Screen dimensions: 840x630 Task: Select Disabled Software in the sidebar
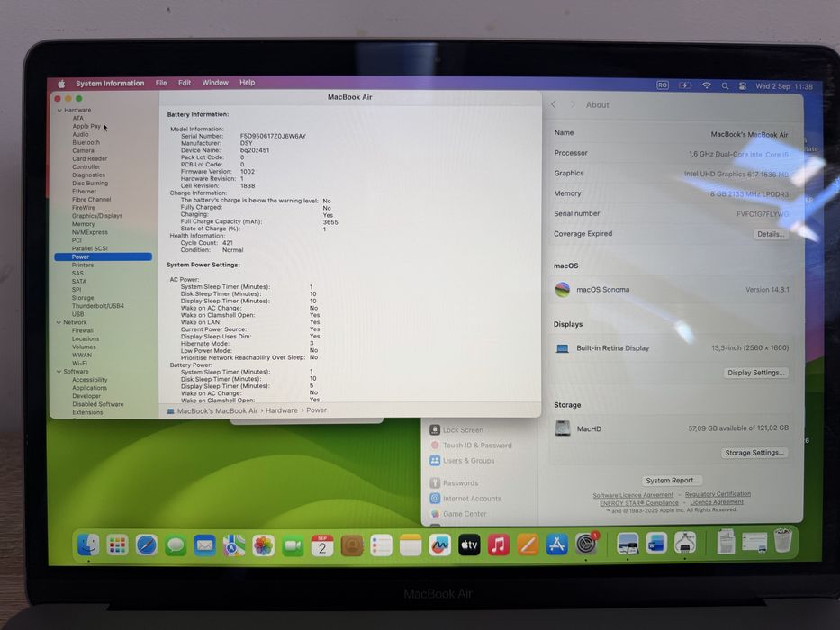tap(97, 404)
